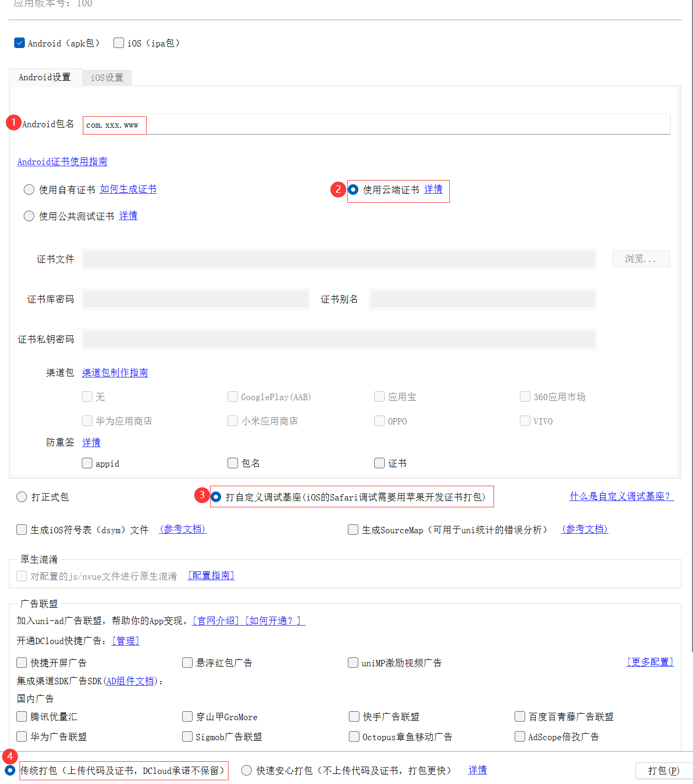The width and height of the screenshot is (693, 784).
Task: Open the 渠道包制作指南 link
Action: (115, 373)
